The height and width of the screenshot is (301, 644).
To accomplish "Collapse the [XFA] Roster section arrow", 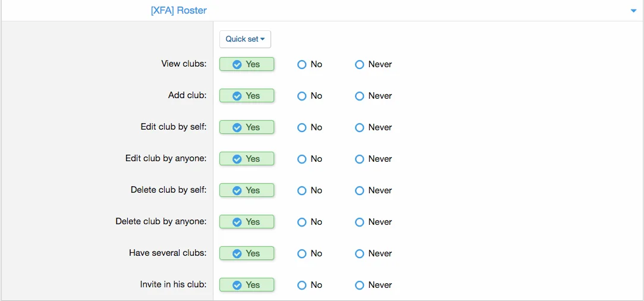I will point(633,11).
